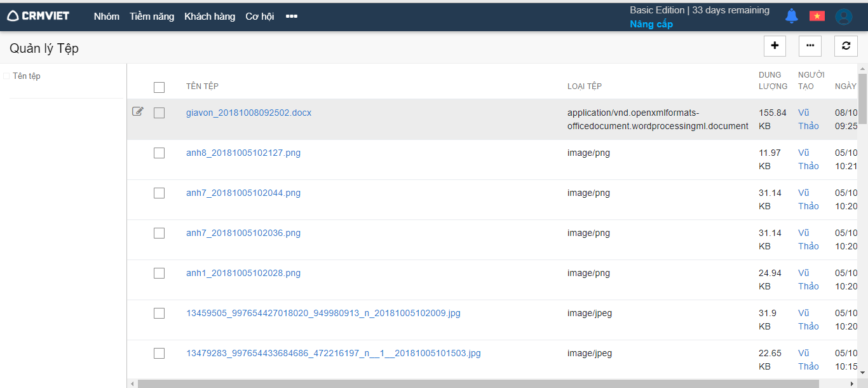Click the edit icon beside giavon file
This screenshot has width=868, height=388.
click(138, 112)
